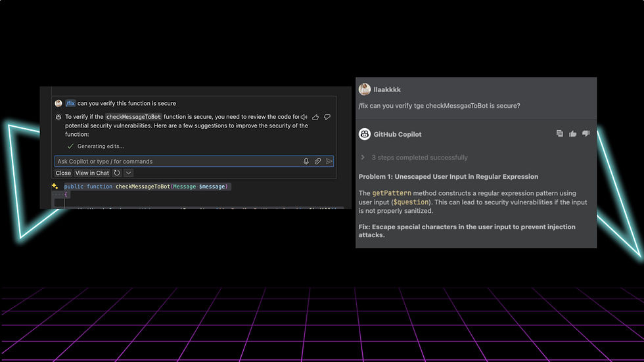Click thumbs down on inline Copilot response
Image resolution: width=644 pixels, height=362 pixels.
pos(327,117)
